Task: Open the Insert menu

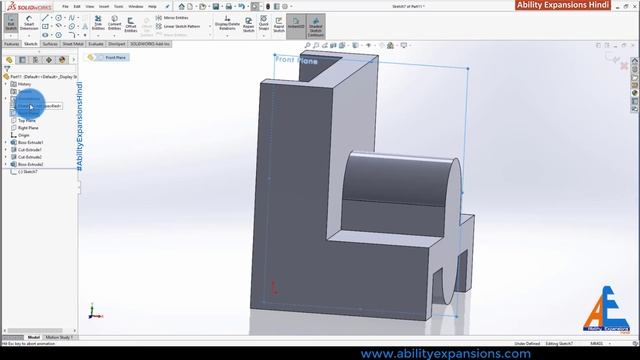Action: tap(104, 7)
